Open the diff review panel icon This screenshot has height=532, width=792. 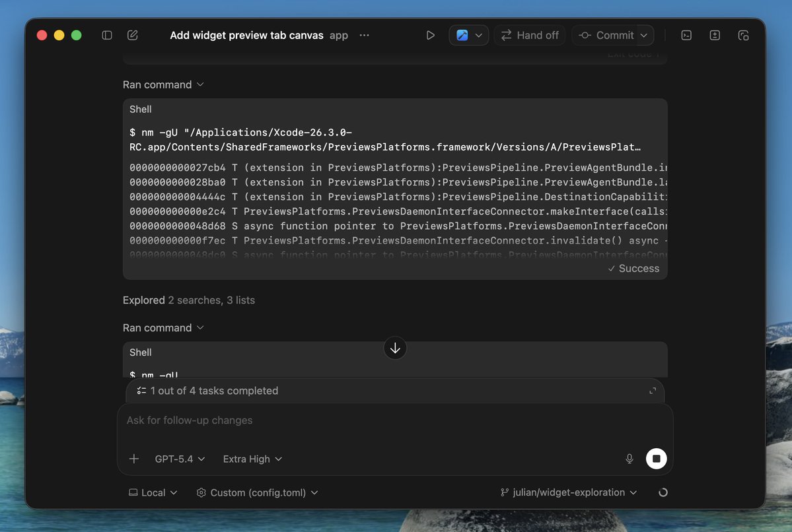pos(714,36)
